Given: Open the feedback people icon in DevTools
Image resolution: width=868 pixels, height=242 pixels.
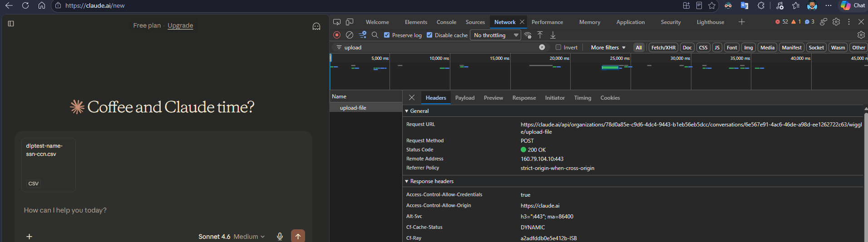Looking at the screenshot, I should 824,22.
